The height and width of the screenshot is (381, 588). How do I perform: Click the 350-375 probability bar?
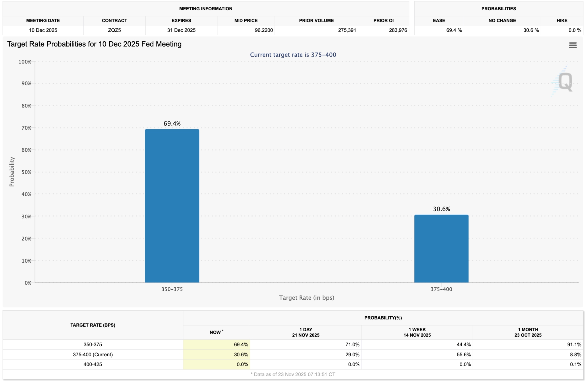point(172,206)
